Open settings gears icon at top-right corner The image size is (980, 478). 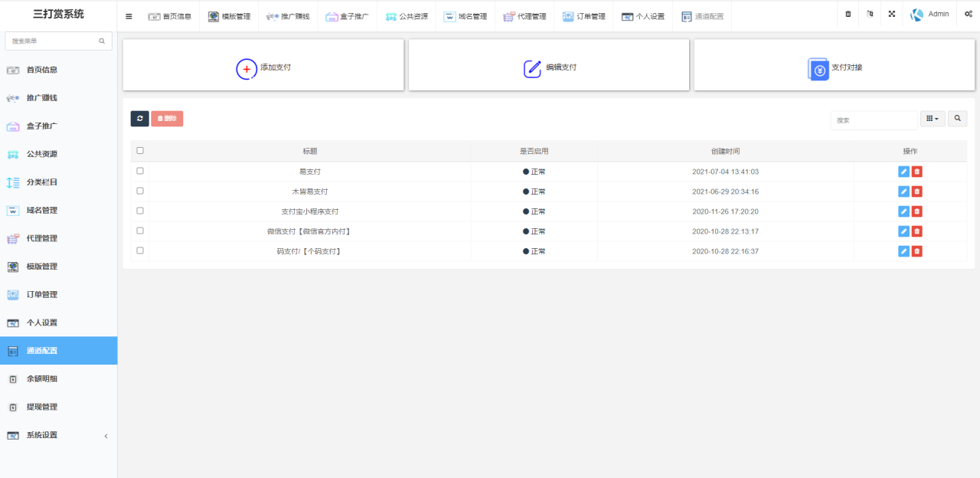tap(969, 15)
